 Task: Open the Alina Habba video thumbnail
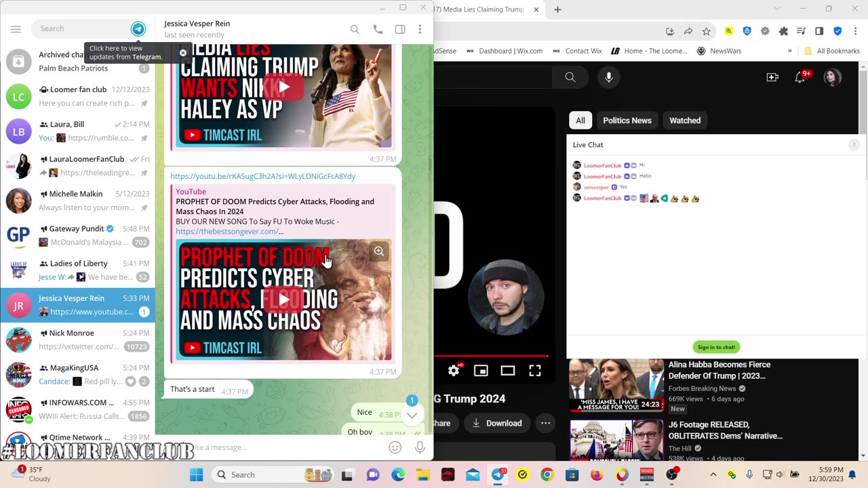click(x=616, y=385)
